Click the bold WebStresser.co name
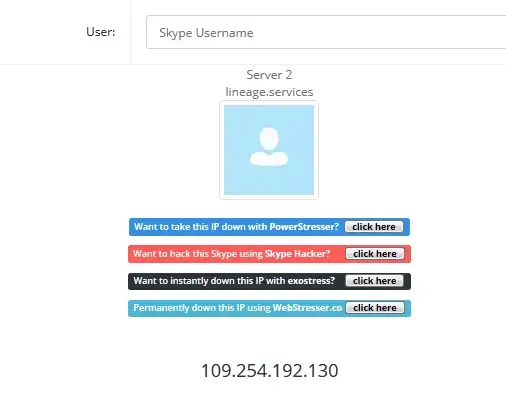Viewport: 506px width, 401px height. (307, 308)
